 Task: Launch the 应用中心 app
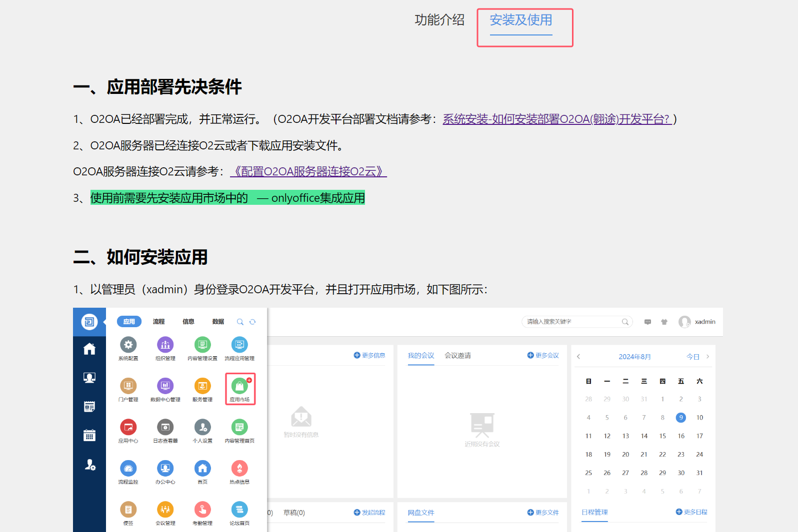point(128,427)
